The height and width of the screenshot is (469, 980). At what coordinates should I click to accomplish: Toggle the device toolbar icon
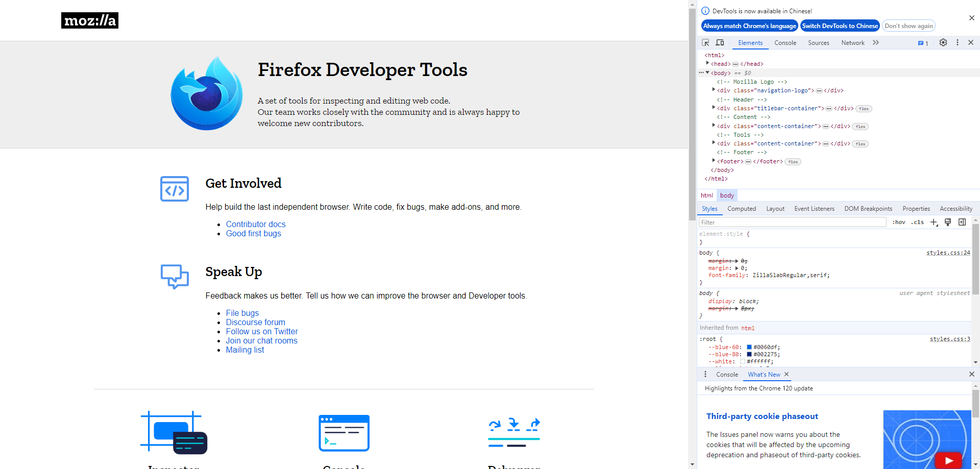pyautogui.click(x=720, y=43)
